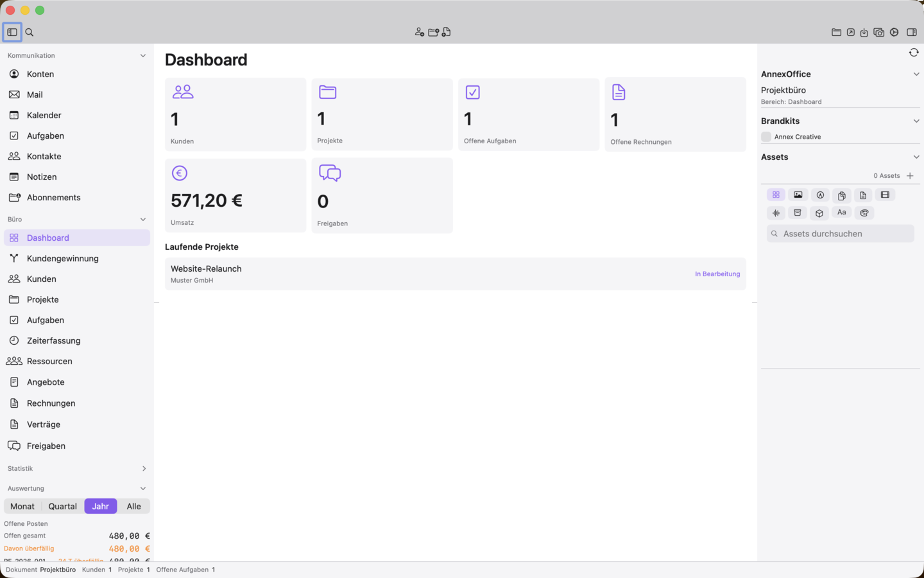Toggle the left sidebar icon in toolbar
Screen dimensions: 924x578
(12, 32)
